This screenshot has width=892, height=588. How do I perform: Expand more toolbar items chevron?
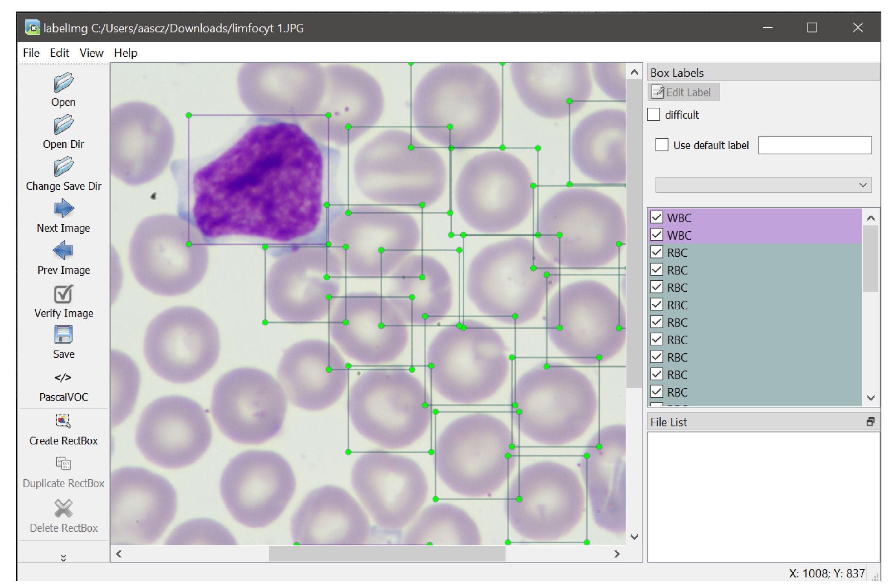tap(63, 557)
